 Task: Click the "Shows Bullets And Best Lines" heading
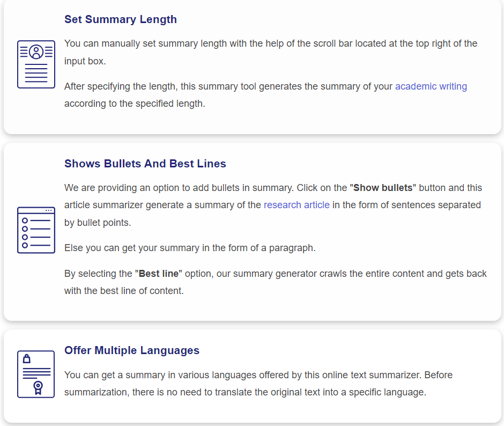(x=145, y=164)
